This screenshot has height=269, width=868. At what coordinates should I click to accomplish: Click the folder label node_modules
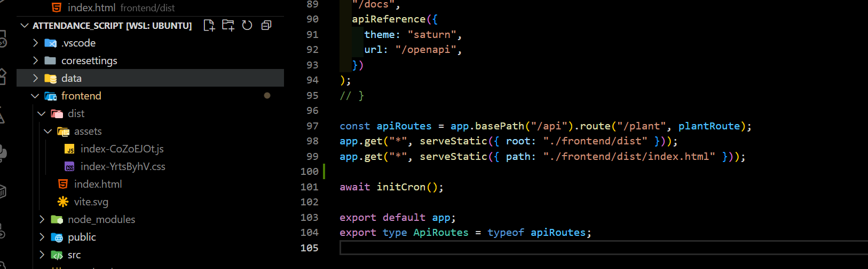pyautogui.click(x=101, y=219)
